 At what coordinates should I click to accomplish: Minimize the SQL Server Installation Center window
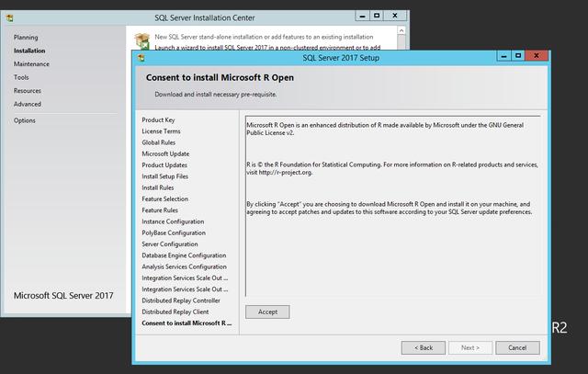point(362,16)
